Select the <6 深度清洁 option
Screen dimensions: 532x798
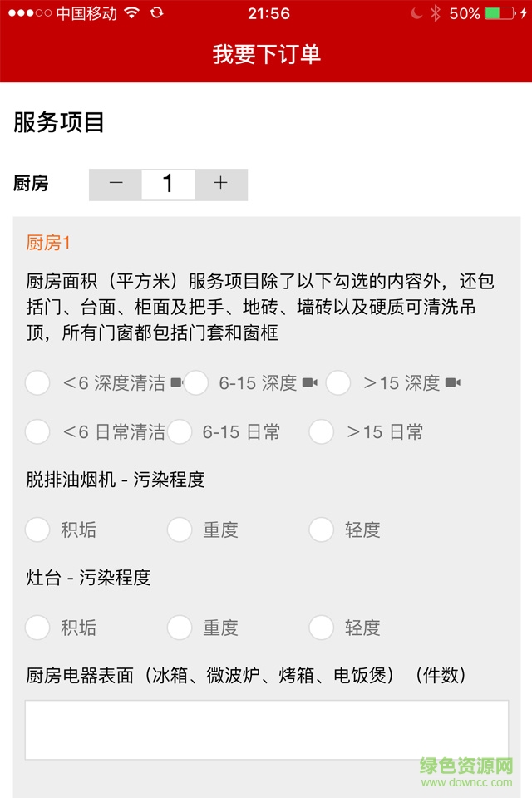tap(37, 383)
